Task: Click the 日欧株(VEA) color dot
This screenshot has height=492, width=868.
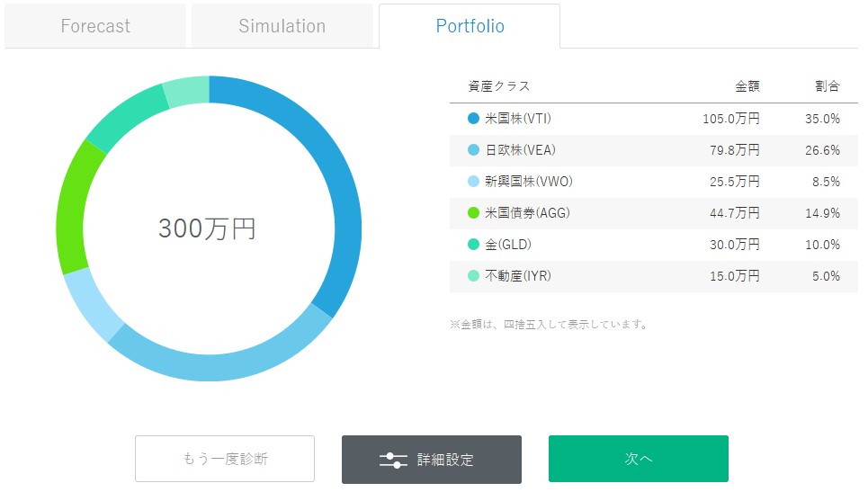Action: coord(473,150)
